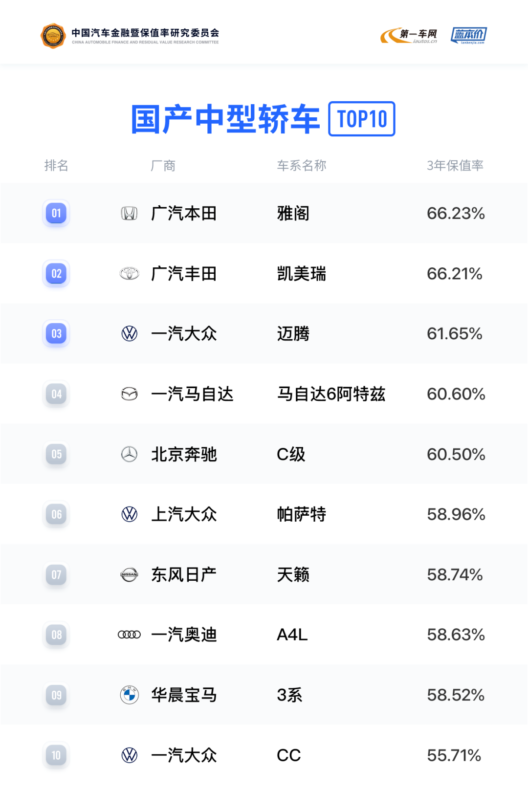The image size is (528, 812).
Task: Click the 车系名称 column header
Action: [301, 166]
